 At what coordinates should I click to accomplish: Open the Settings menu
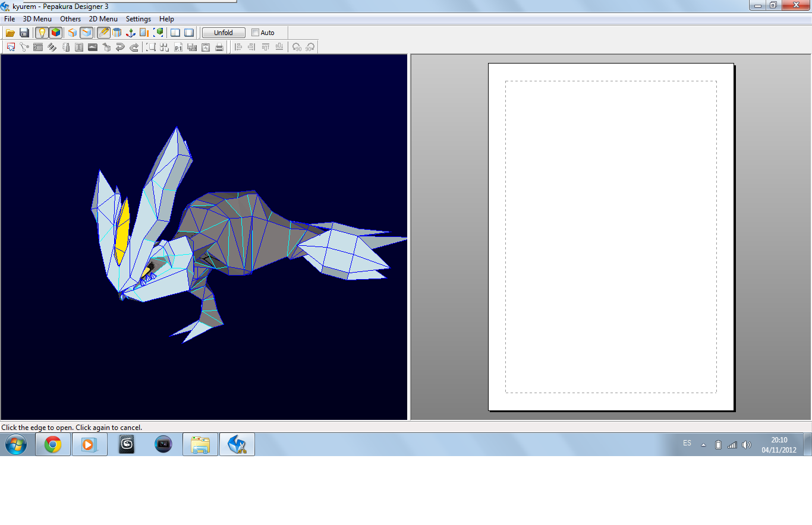pyautogui.click(x=139, y=19)
